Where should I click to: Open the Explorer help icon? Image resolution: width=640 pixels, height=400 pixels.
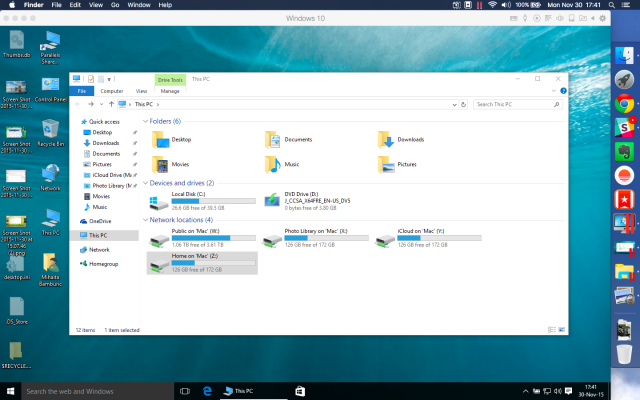pos(563,91)
